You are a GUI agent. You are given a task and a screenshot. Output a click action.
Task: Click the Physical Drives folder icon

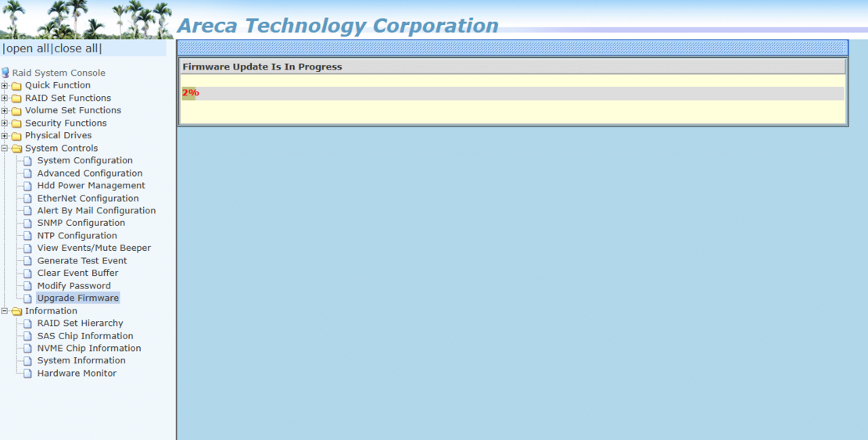click(16, 136)
